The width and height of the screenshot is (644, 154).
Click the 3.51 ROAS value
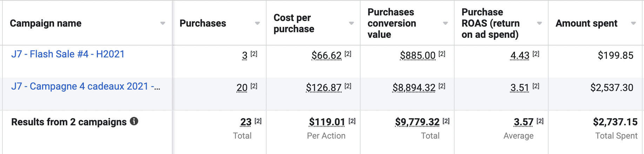tap(519, 87)
